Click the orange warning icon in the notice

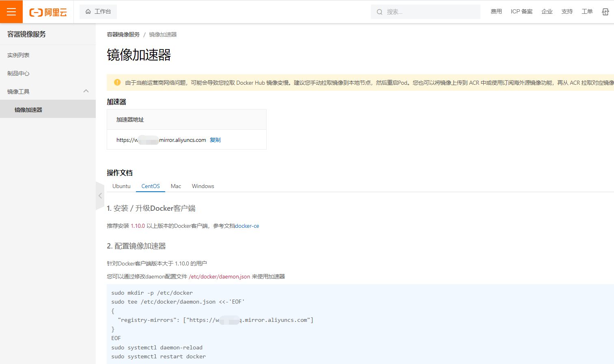[x=117, y=82]
